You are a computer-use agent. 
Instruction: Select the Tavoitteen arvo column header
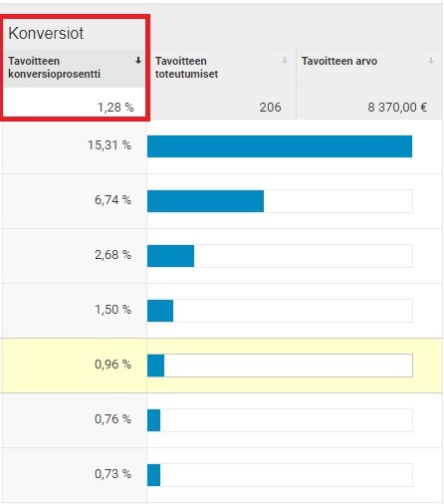(339, 61)
